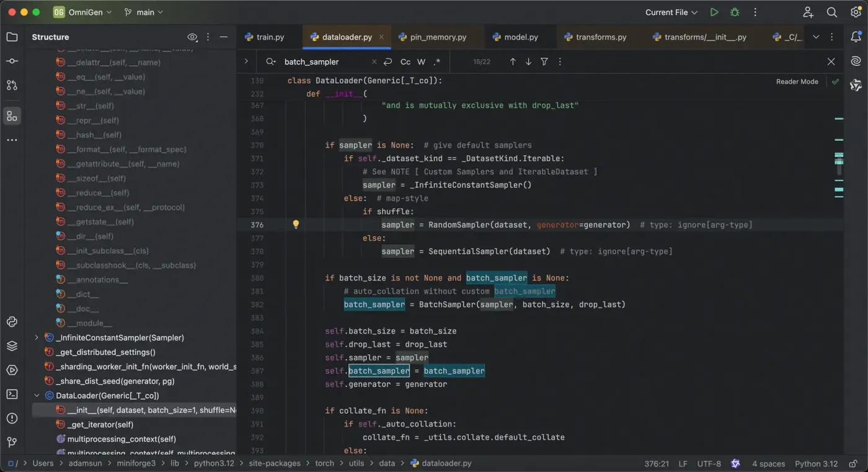Switch to the train.py tab
This screenshot has width=868, height=472.
(x=265, y=37)
